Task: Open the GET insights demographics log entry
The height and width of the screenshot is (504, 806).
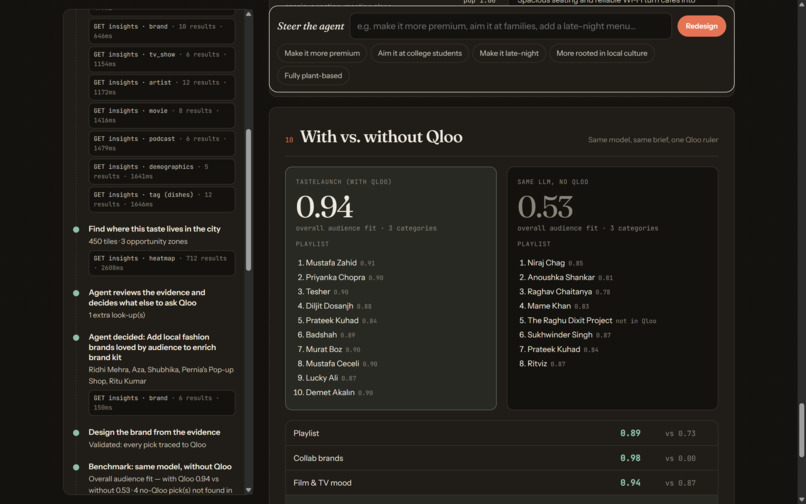Action: (x=162, y=171)
